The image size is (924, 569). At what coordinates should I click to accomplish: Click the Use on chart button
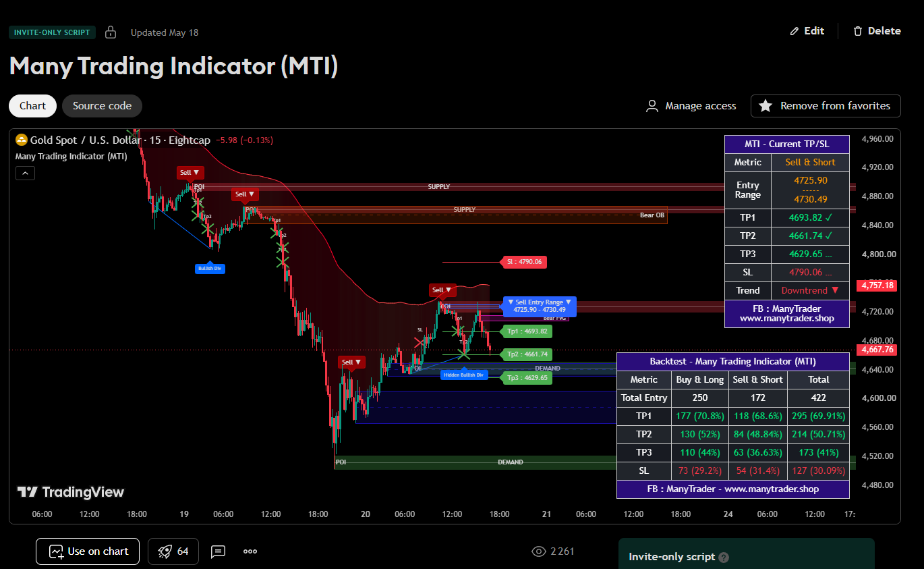coord(88,551)
